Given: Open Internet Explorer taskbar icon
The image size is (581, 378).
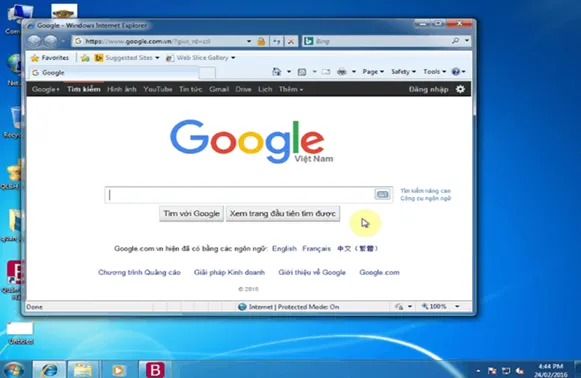Looking at the screenshot, I should [x=49, y=369].
